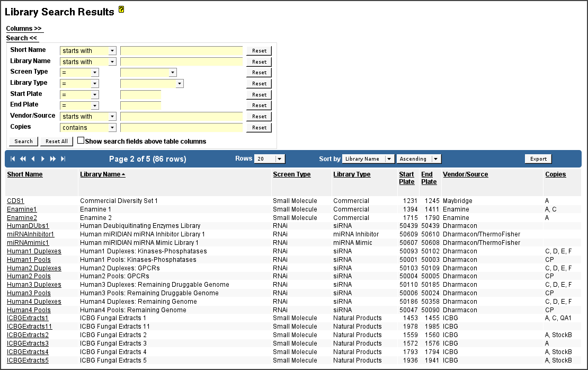
Task: Jump back several pages with double-left arrow
Action: [x=23, y=158]
